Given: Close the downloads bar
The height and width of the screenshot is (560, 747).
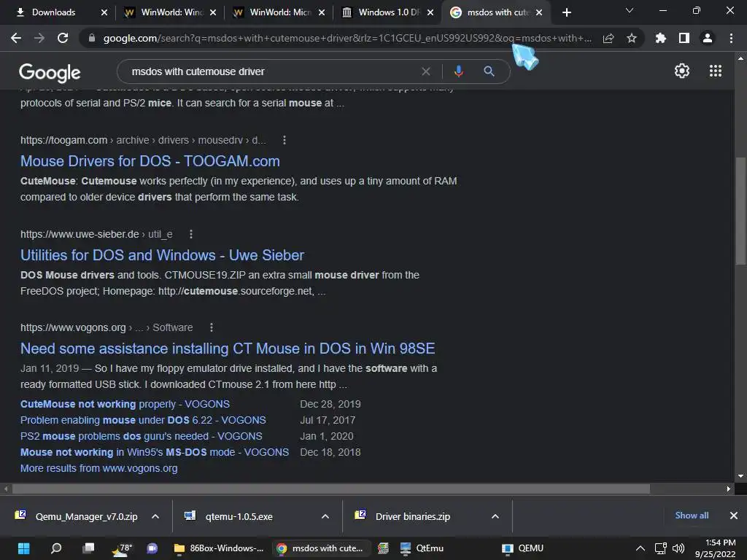Looking at the screenshot, I should pyautogui.click(x=734, y=516).
